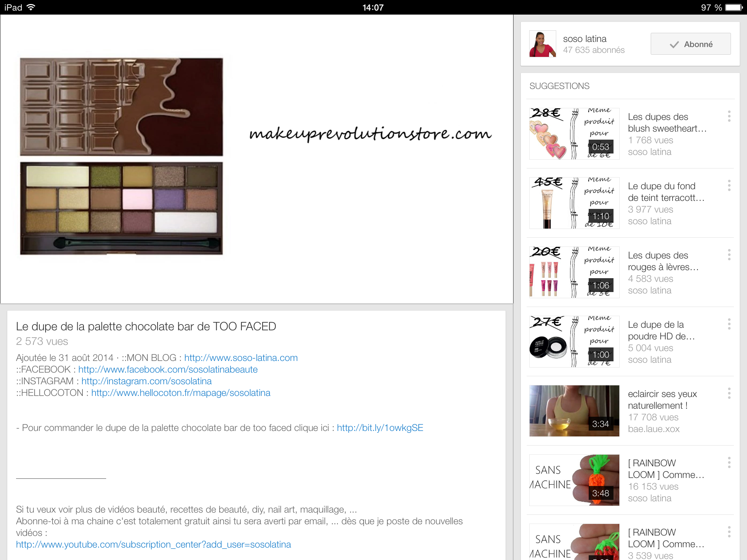Image resolution: width=747 pixels, height=560 pixels.
Task: Open the soso-latina.com blog link
Action: pos(241,358)
